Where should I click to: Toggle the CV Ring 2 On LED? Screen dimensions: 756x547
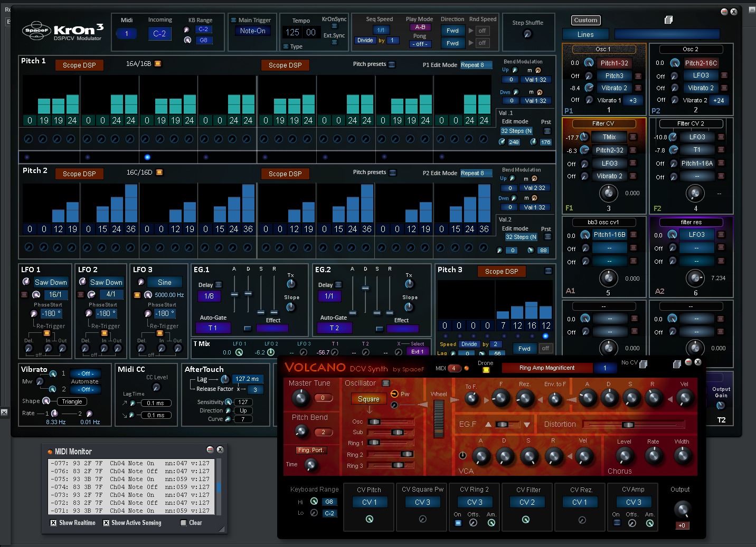tap(458, 523)
